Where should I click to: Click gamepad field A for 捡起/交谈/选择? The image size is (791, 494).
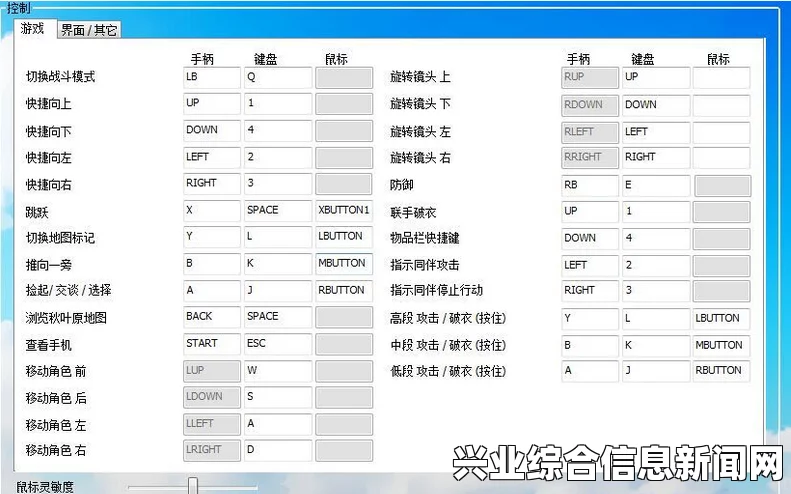tap(212, 291)
